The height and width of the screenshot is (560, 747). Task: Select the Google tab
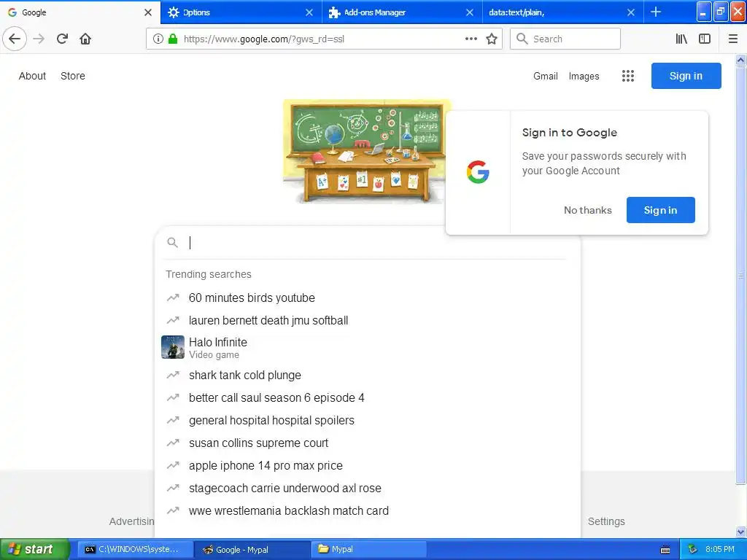[x=80, y=12]
